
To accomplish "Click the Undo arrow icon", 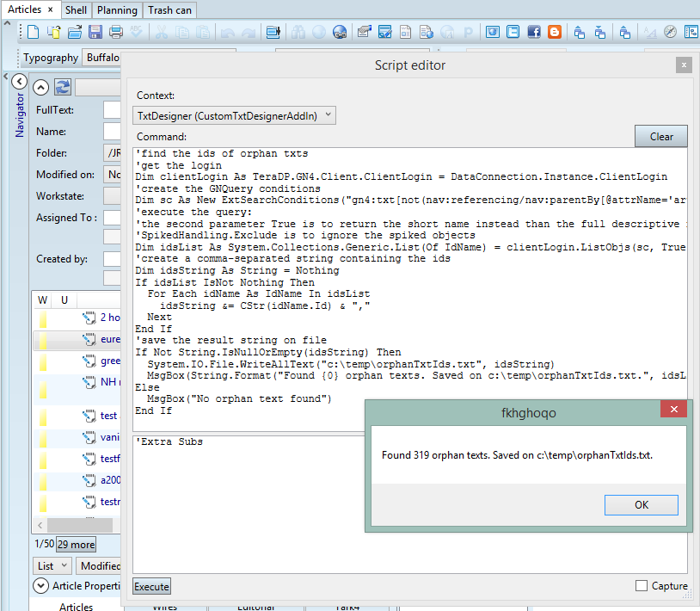I will click(x=228, y=32).
